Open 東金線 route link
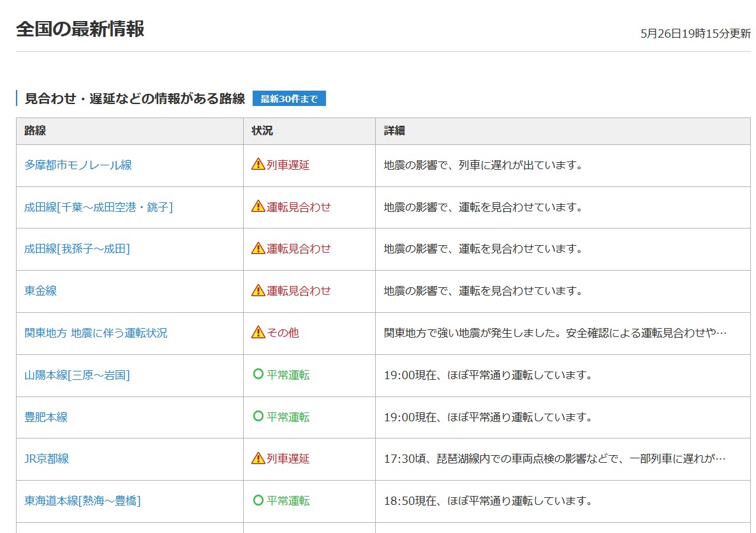Viewport: 756px width, 533px height. 40,290
